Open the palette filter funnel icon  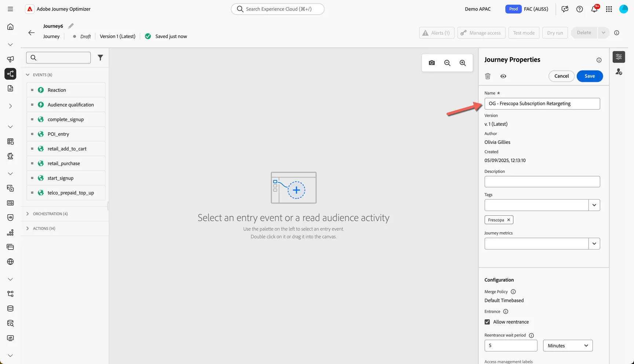coord(100,58)
